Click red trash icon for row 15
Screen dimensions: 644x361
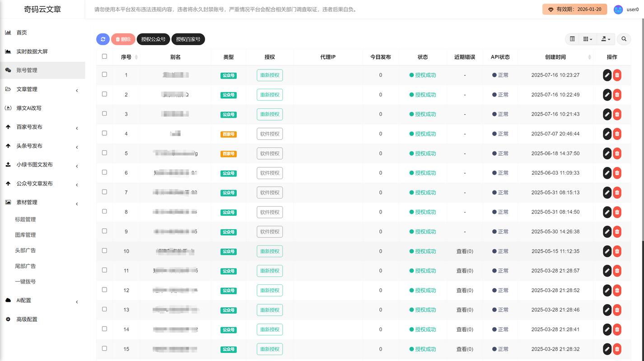(x=617, y=349)
